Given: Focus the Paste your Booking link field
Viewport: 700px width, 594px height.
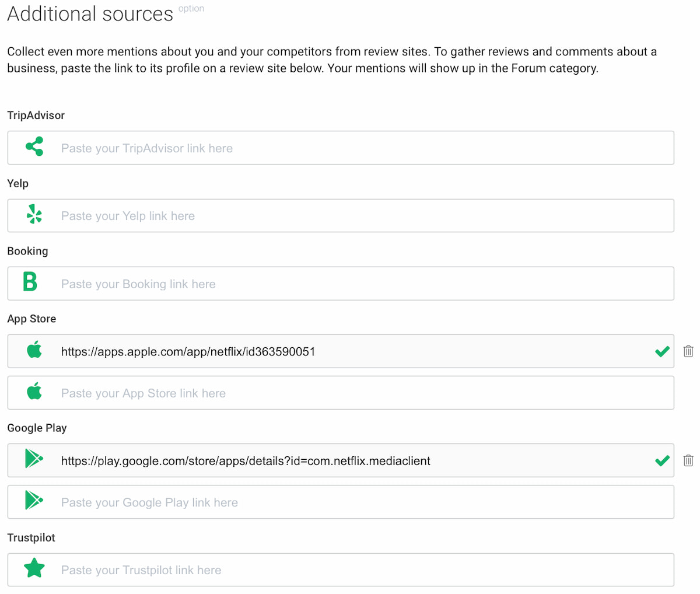Looking at the screenshot, I should (x=341, y=284).
